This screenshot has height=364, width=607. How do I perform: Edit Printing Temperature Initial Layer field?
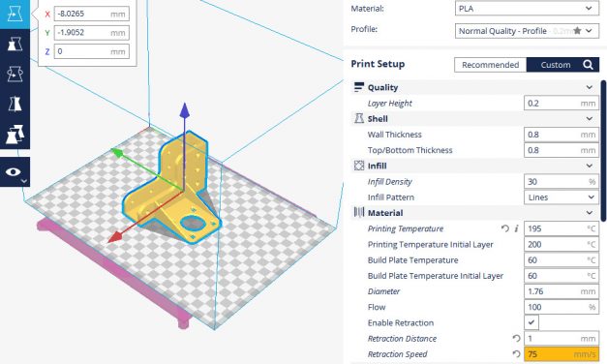[x=561, y=244]
